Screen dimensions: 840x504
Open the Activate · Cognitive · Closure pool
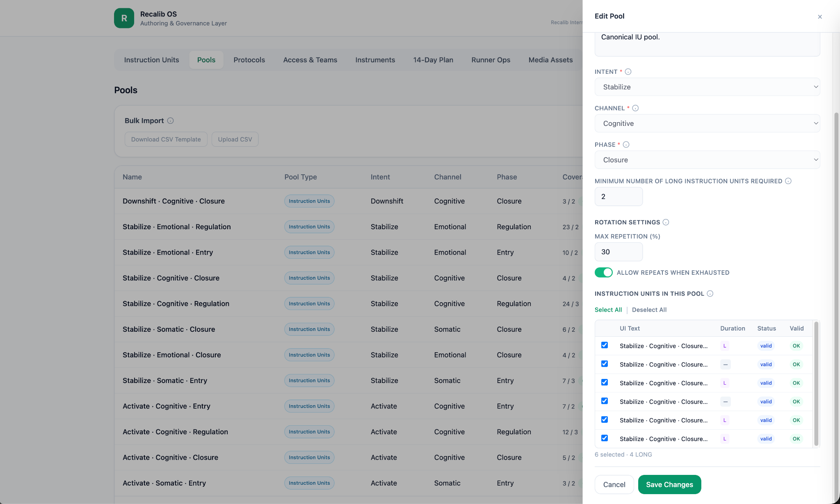point(348,458)
